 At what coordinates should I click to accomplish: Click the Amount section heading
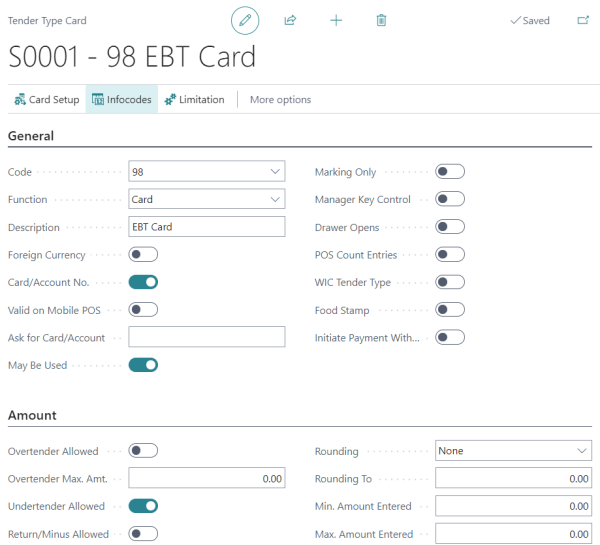click(x=32, y=415)
